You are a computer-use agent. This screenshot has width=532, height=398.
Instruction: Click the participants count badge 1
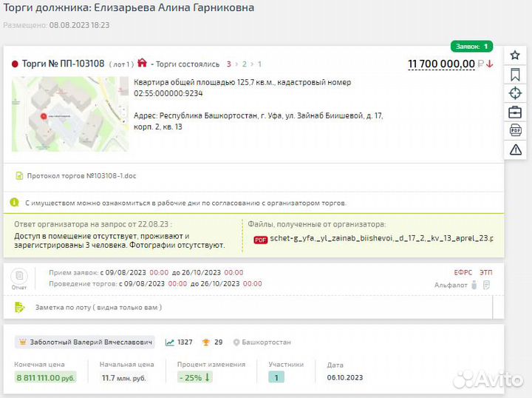click(276, 377)
